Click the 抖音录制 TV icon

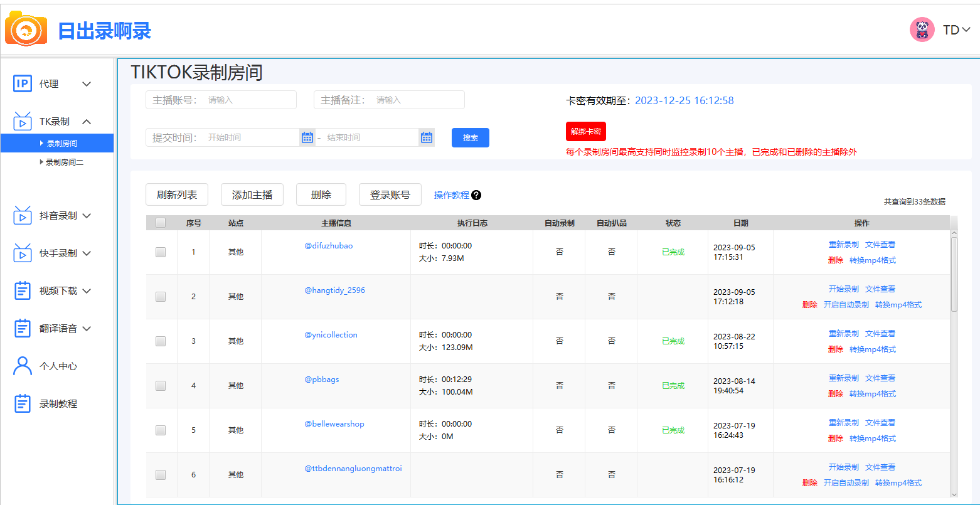pyautogui.click(x=23, y=215)
